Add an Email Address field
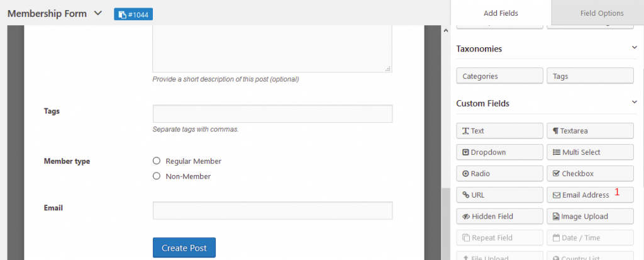 coord(590,195)
